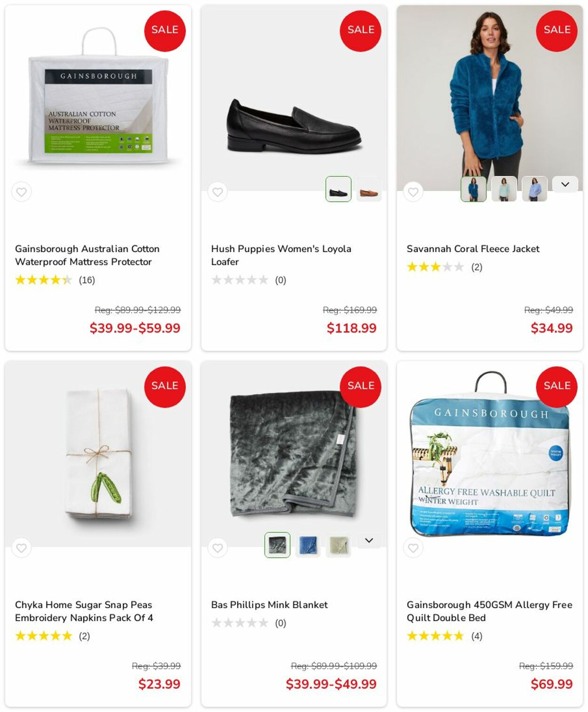Wishlist the Chyka Home Sugar Snap Peas Napkins
Screen dimensions: 588x712
tap(22, 548)
